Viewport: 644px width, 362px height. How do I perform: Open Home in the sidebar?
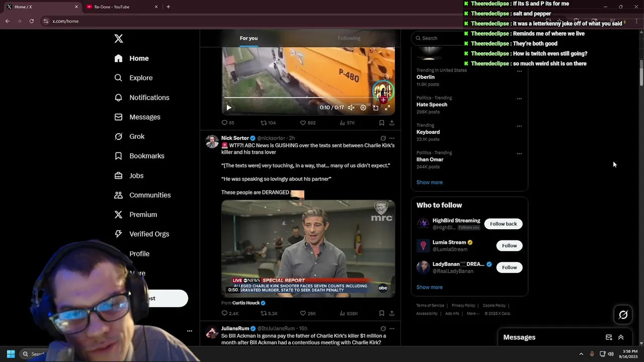[131, 58]
